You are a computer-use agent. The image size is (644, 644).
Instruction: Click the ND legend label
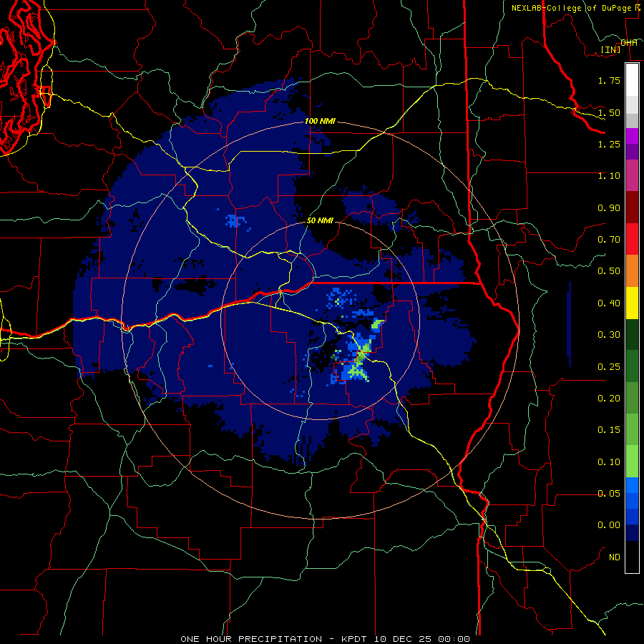coord(615,557)
